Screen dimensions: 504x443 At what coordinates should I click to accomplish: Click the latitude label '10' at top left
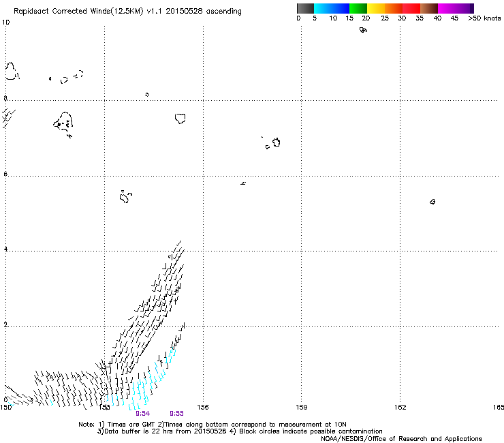tap(5, 22)
